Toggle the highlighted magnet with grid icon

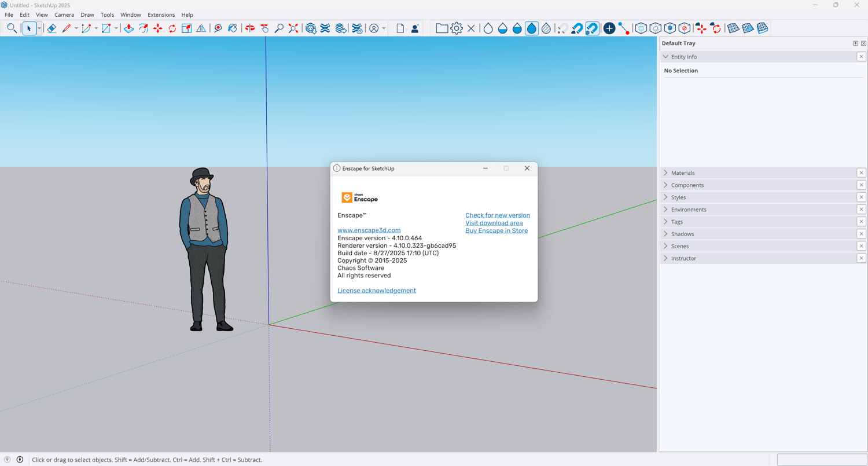click(x=592, y=28)
